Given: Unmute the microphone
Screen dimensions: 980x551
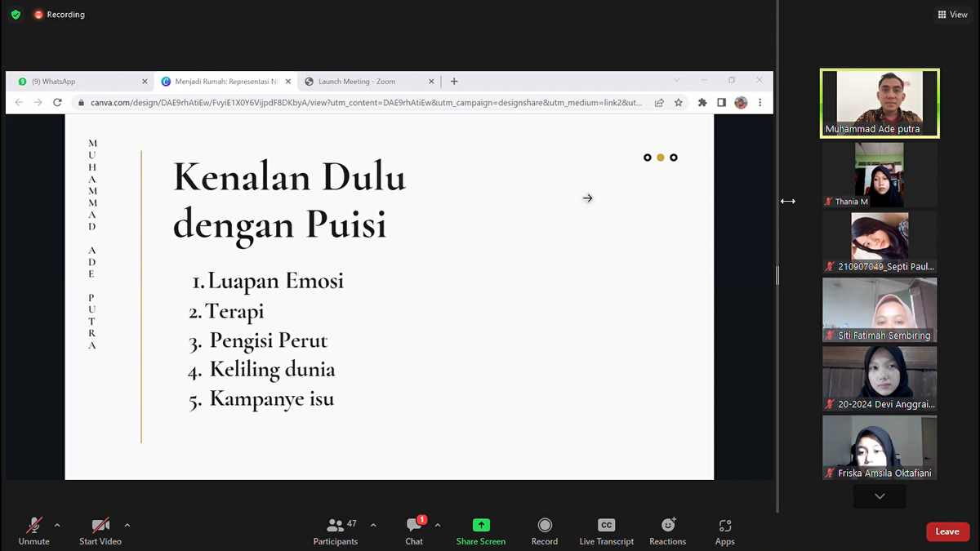Looking at the screenshot, I should (x=34, y=526).
